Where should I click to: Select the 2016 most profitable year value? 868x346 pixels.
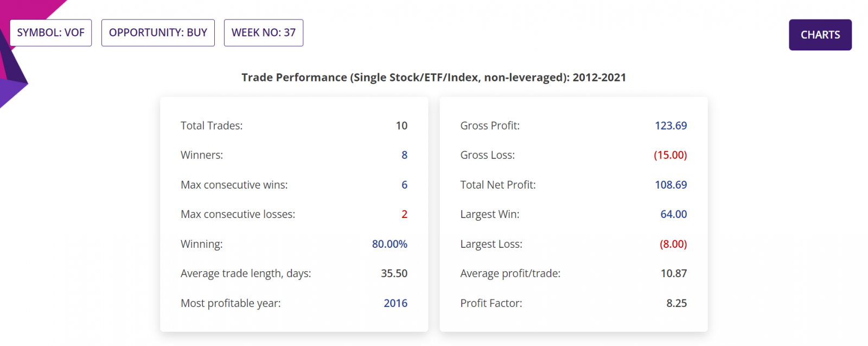click(395, 303)
